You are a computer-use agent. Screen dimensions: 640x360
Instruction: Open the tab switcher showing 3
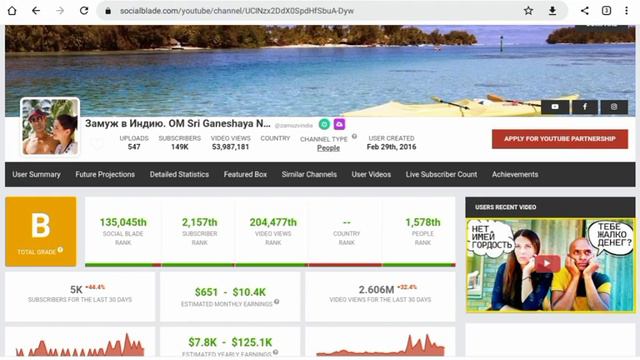coord(607,11)
